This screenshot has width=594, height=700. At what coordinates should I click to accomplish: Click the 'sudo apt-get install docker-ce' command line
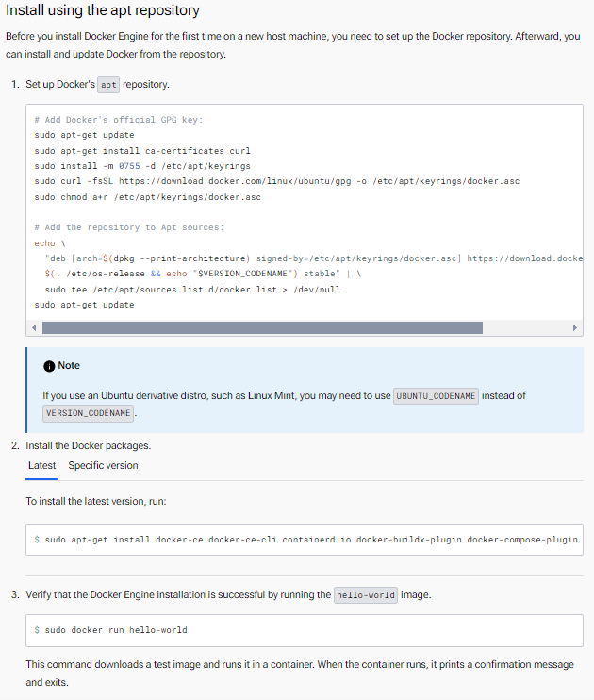pyautogui.click(x=311, y=540)
